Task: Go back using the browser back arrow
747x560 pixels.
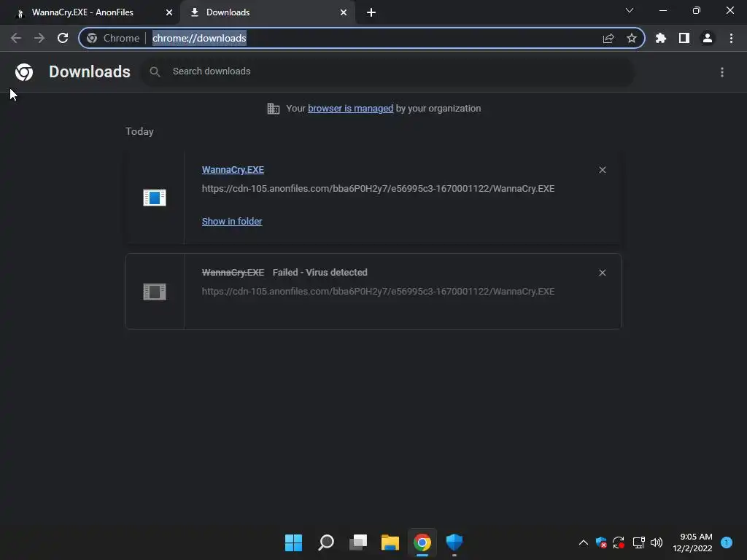Action: point(16,38)
